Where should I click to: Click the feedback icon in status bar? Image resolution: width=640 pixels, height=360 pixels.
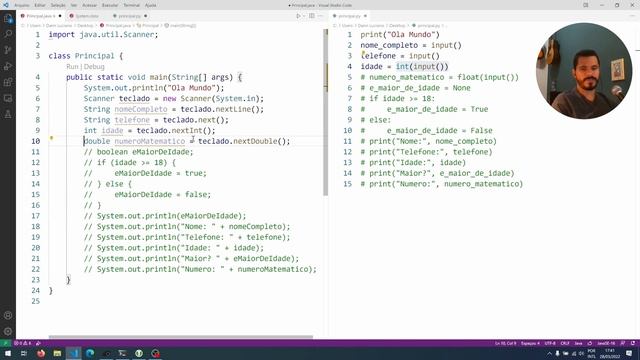(x=623, y=343)
